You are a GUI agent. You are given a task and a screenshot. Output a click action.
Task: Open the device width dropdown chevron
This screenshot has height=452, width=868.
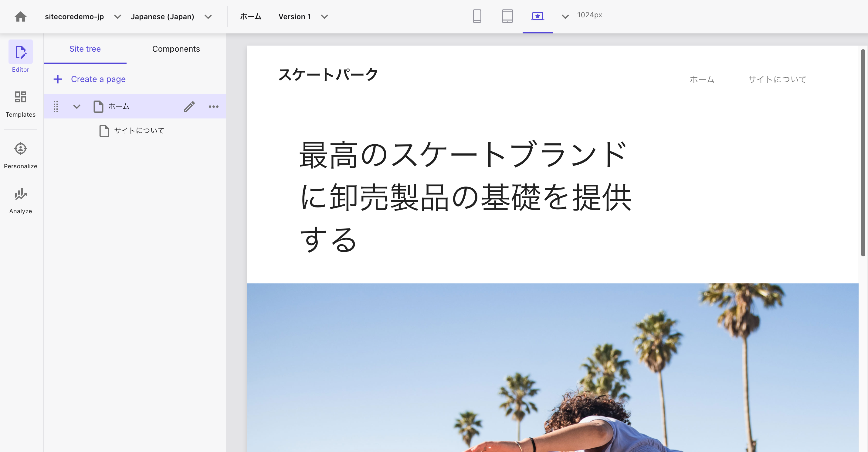[x=565, y=16]
